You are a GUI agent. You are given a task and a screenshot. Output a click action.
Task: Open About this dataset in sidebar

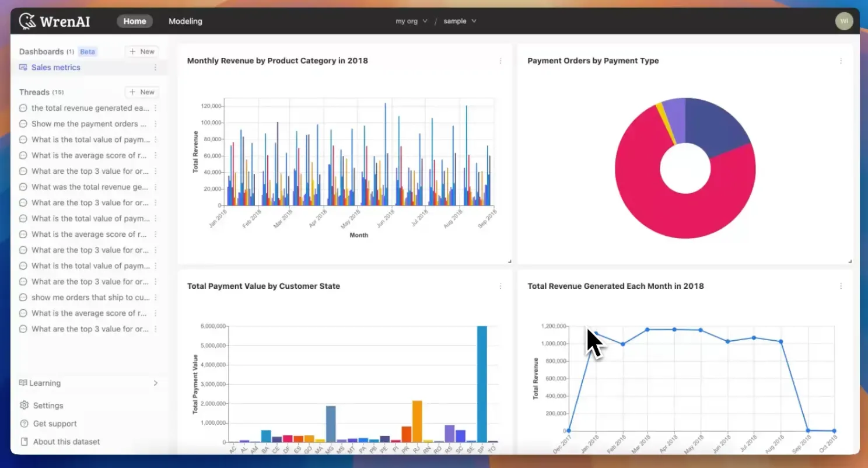[66, 442]
